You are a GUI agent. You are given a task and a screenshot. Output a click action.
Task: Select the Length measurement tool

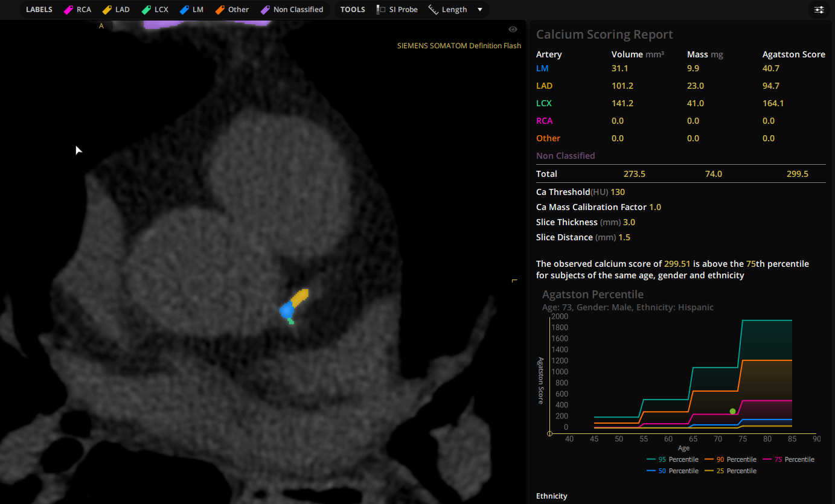[447, 9]
